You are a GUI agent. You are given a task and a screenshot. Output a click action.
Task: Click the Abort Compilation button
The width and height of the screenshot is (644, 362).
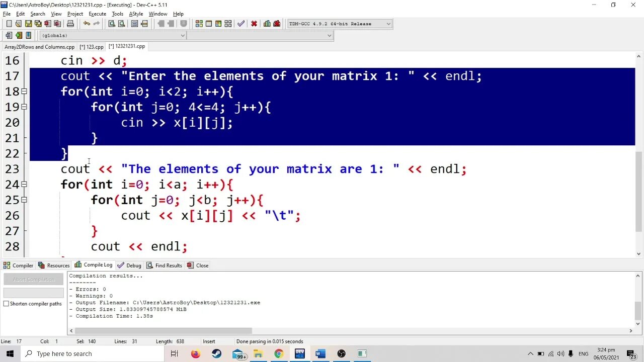34,280
